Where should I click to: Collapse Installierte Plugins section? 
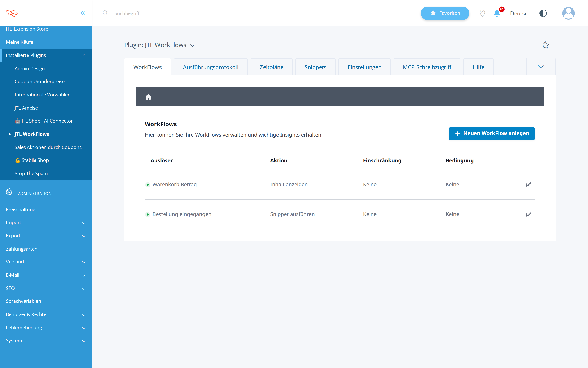click(84, 55)
